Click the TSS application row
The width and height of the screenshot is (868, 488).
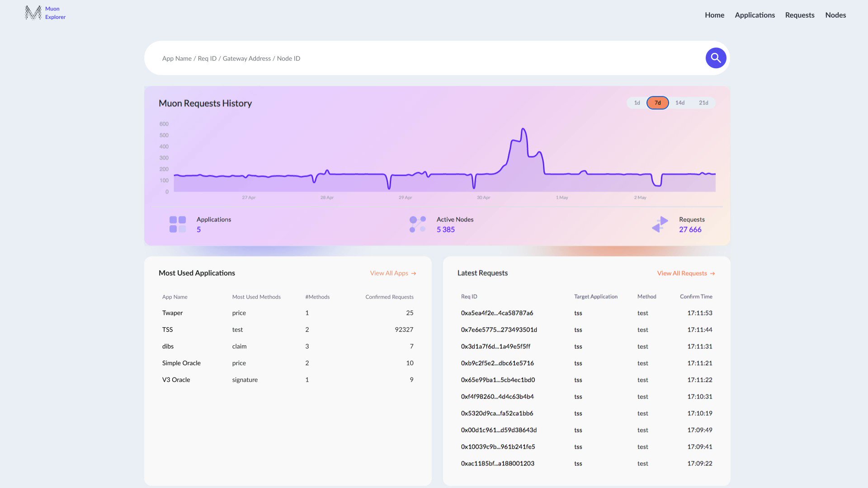[x=167, y=329]
